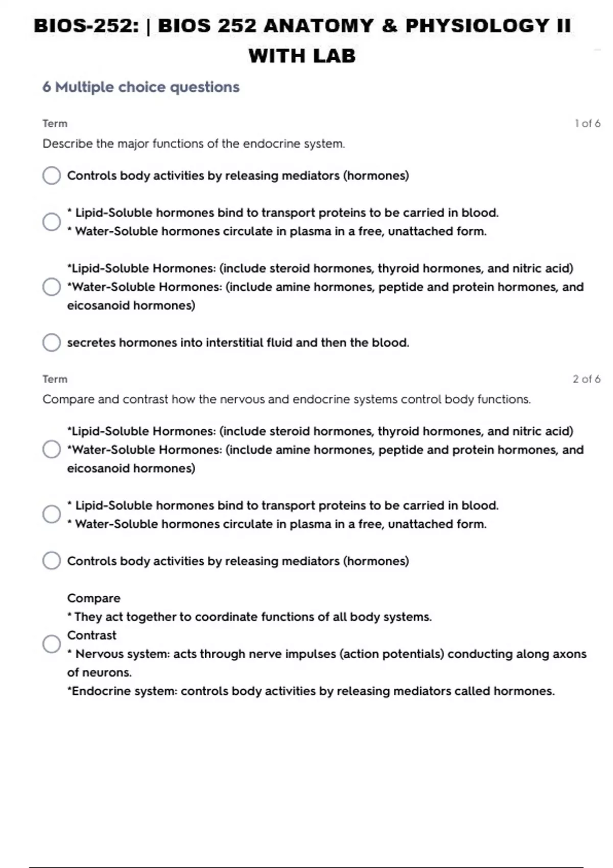Click the endocrine system major functions question
Image resolution: width=613 pixels, height=868 pixels.
(x=194, y=144)
